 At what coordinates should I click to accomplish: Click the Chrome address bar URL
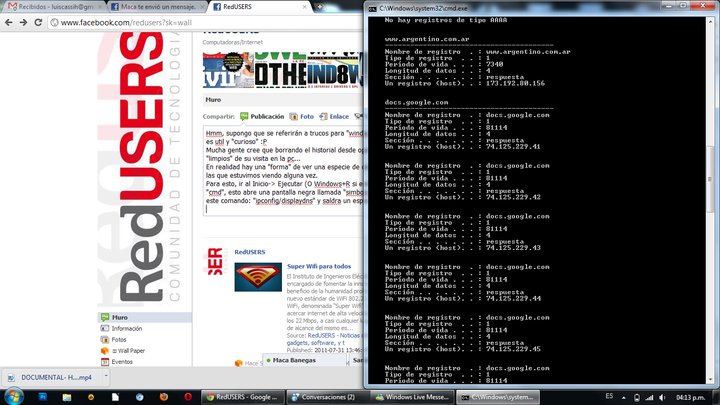[x=126, y=22]
